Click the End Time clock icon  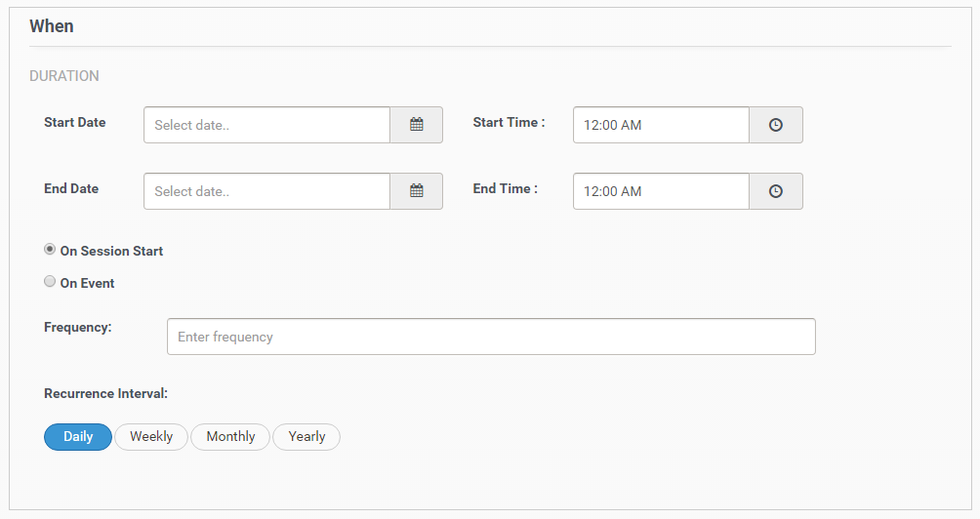tap(775, 191)
